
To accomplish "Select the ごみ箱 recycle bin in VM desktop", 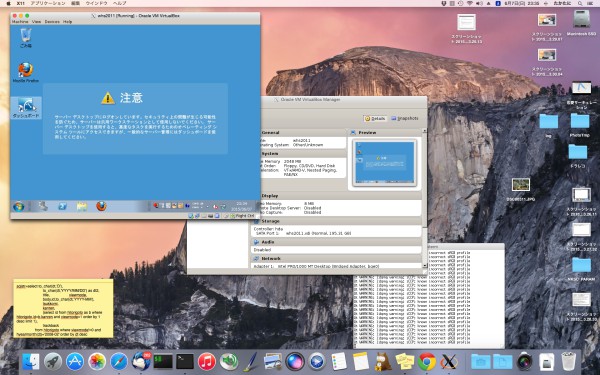I will 26,38.
